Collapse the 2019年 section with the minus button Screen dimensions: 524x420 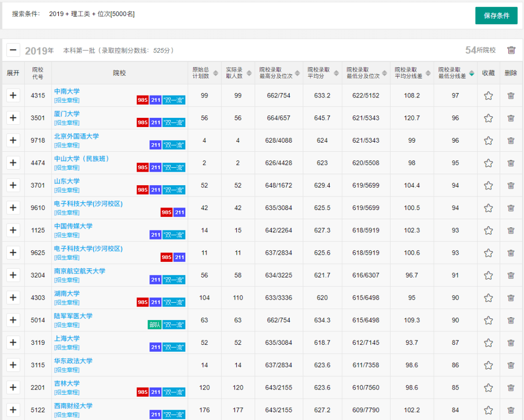13,50
